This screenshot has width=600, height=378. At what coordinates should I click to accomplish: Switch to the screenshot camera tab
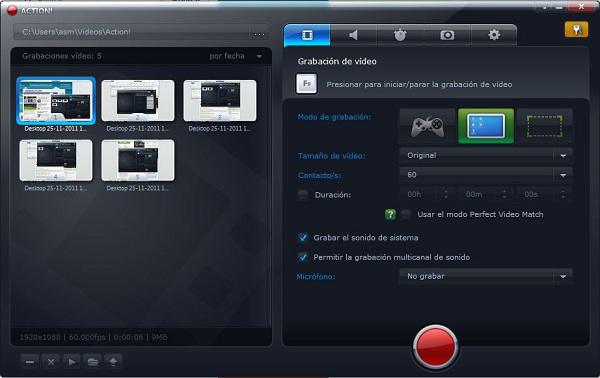447,35
